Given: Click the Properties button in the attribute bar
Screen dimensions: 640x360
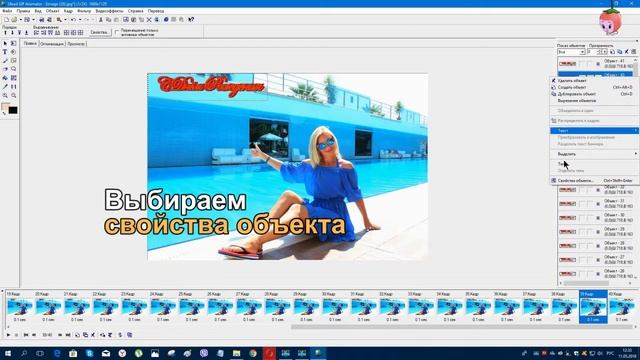Looking at the screenshot, I should coord(99,32).
